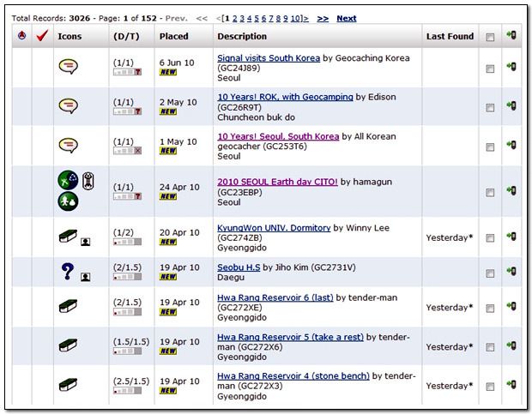
Task: Send Signal visits South Korea to GPS
Action: (x=511, y=66)
